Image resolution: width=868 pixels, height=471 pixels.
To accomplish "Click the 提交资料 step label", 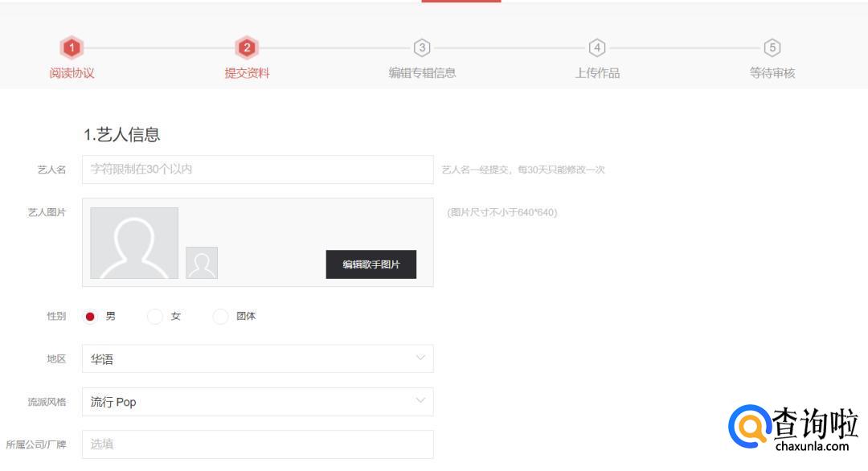I will point(247,72).
